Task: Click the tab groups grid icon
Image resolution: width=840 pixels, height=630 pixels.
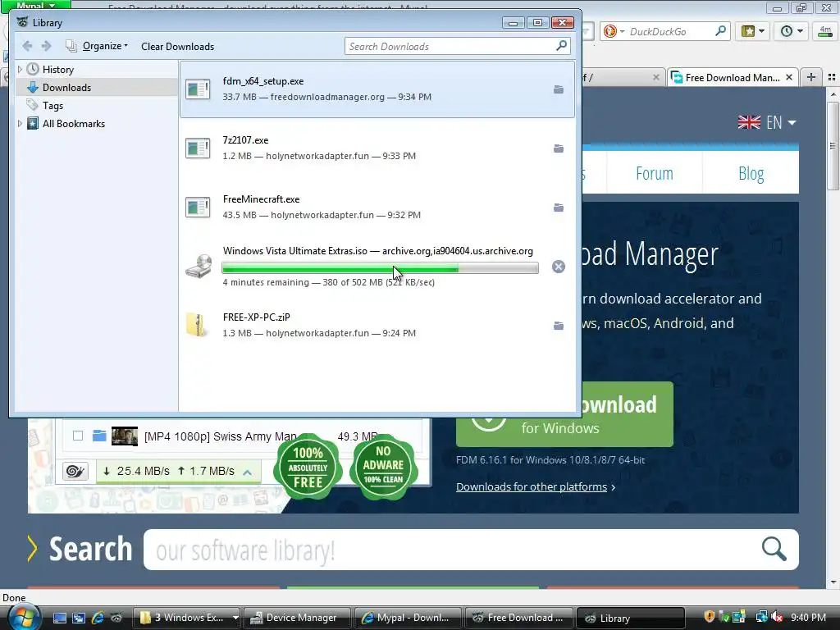Action: pos(832,77)
